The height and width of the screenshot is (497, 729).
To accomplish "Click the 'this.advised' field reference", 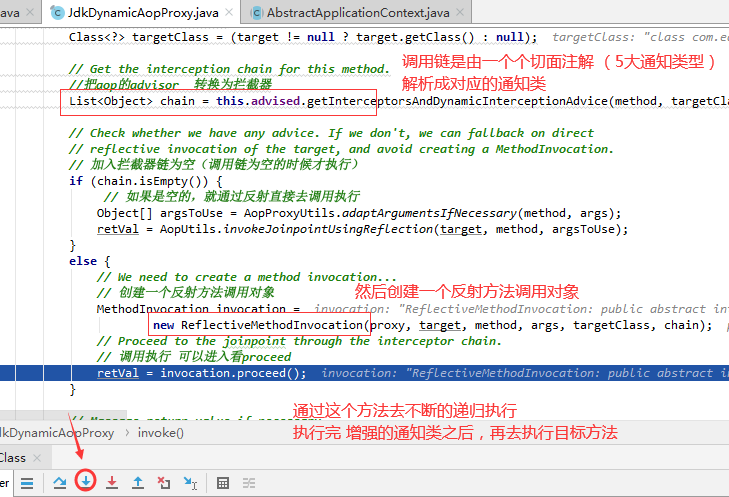I will click(x=258, y=101).
